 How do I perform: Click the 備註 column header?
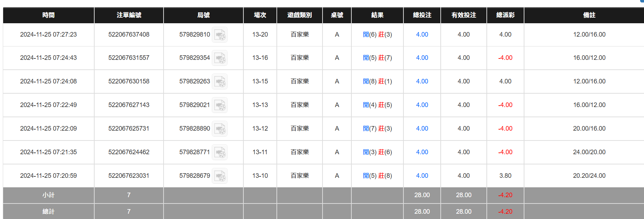(x=589, y=15)
